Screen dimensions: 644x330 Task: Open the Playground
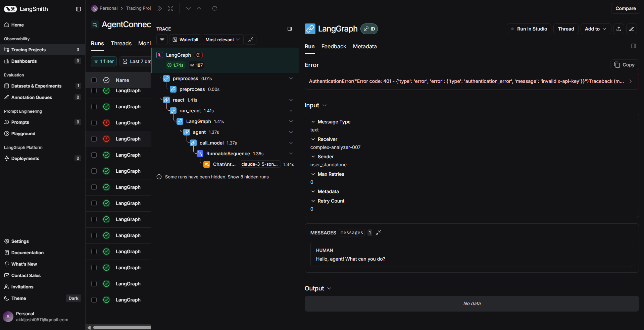point(43,133)
